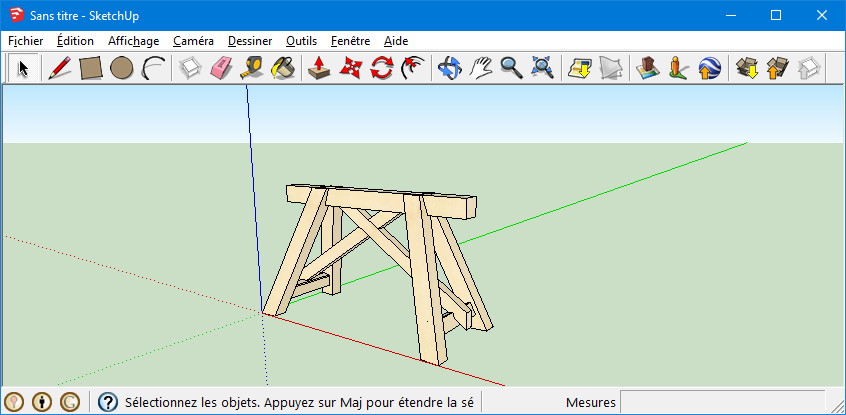Click the Toggle Terrain icon

tap(610, 68)
